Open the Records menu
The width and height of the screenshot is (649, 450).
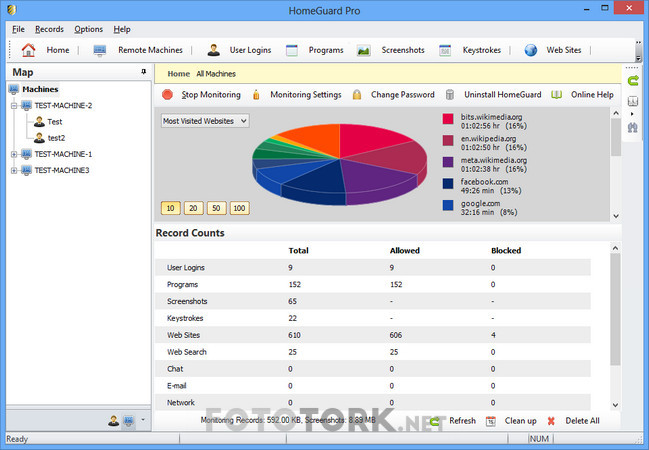tap(49, 29)
